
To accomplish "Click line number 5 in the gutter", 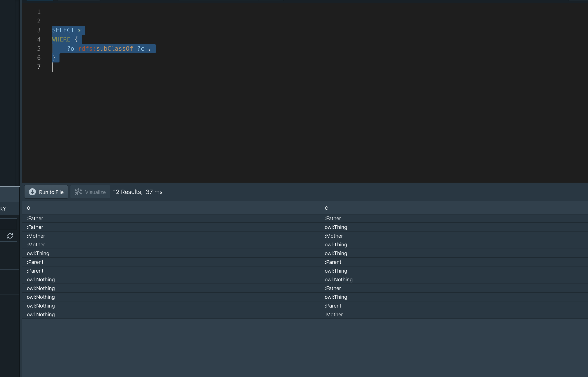I will tap(39, 49).
